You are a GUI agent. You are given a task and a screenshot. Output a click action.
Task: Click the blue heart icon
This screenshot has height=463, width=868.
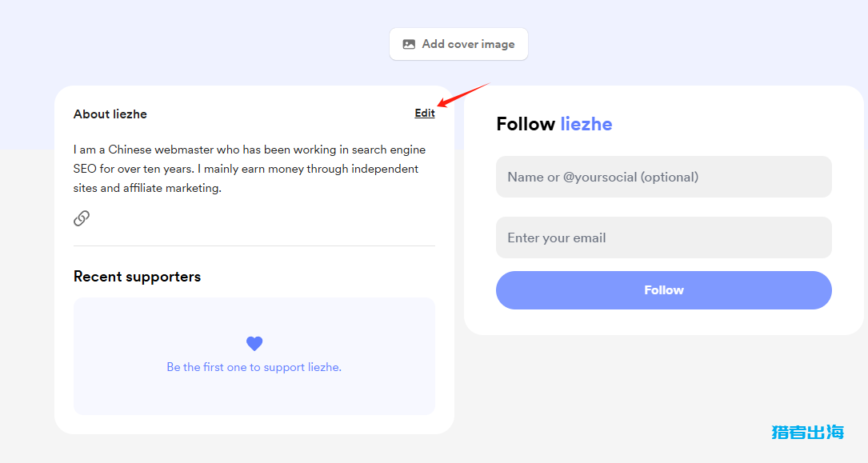click(254, 344)
